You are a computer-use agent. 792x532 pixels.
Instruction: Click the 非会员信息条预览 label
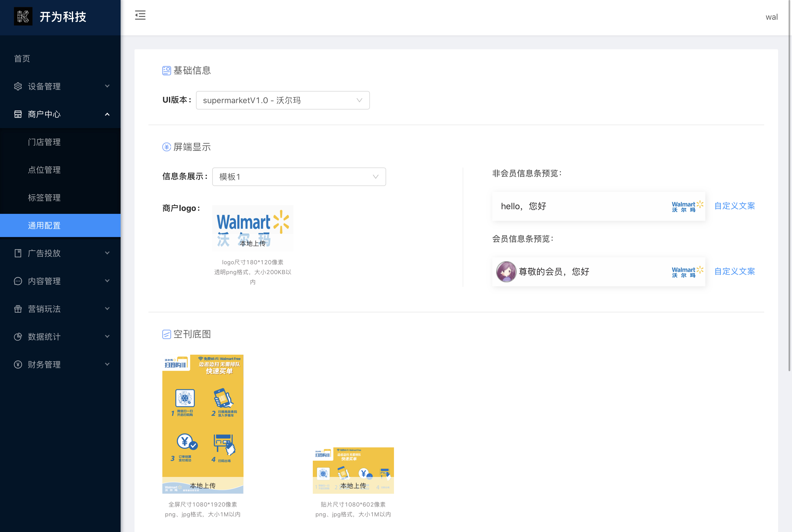(527, 173)
